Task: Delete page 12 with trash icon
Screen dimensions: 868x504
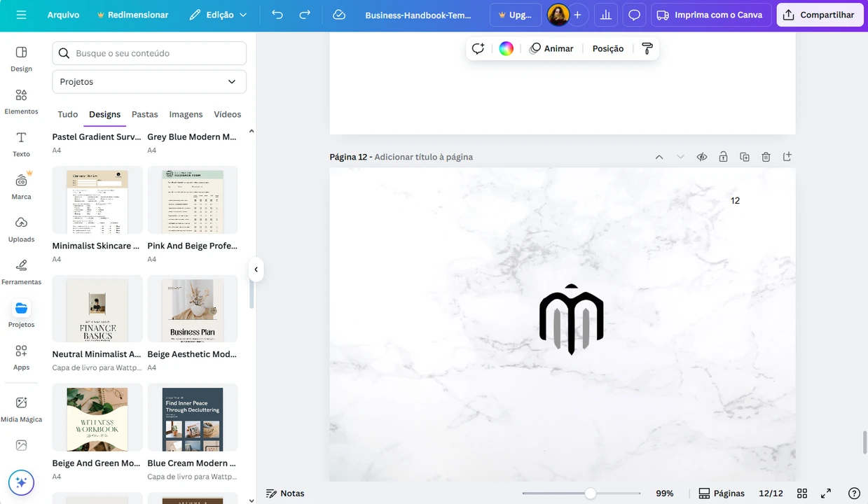Action: (766, 157)
